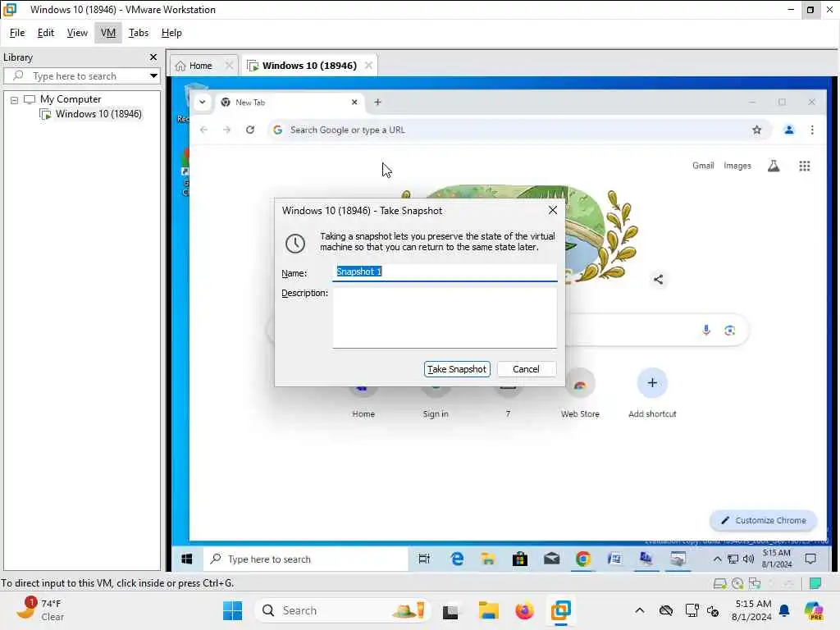Close the New Tab tab in Chrome
Image resolution: width=840 pixels, height=630 pixels.
coord(354,103)
